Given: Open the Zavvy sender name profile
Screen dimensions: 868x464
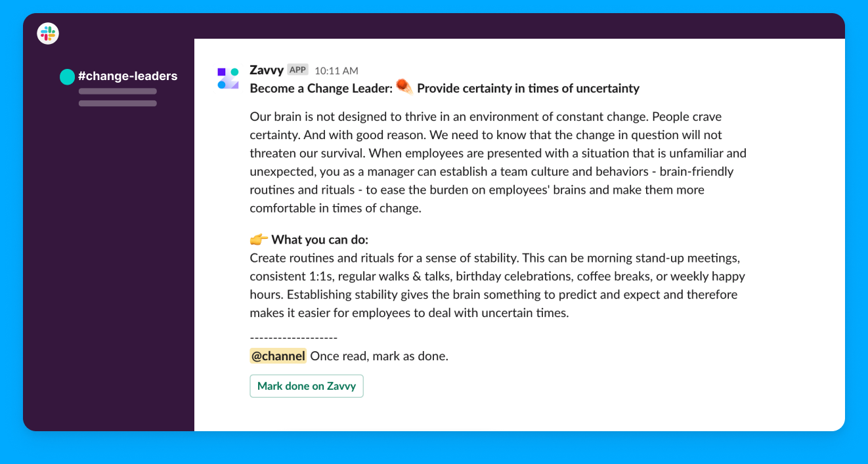Looking at the screenshot, I should coord(267,70).
